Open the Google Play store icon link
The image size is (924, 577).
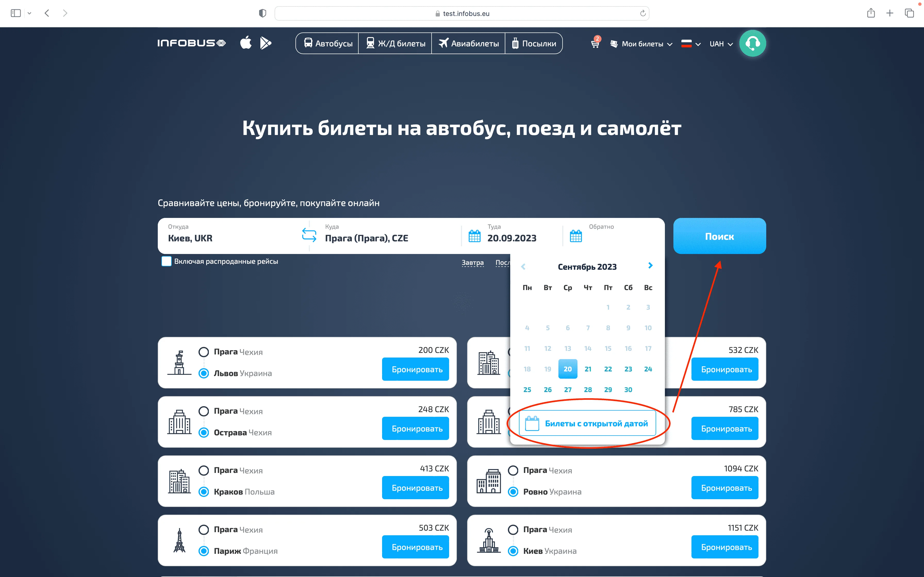click(265, 43)
